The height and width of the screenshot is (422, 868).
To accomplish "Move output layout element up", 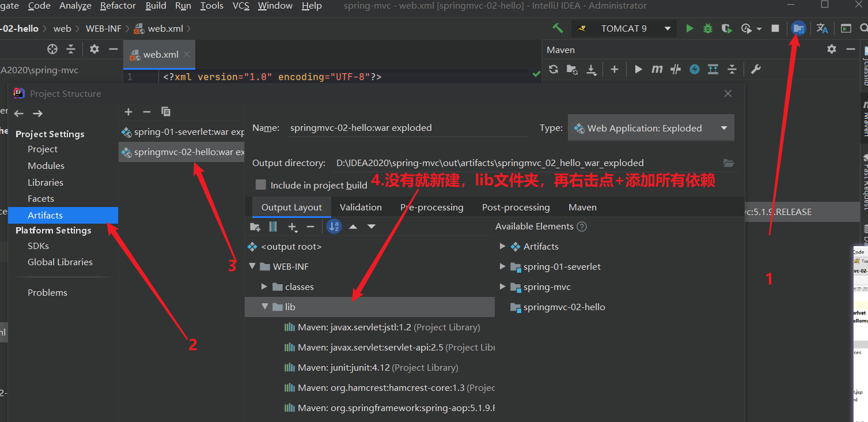I will point(353,227).
